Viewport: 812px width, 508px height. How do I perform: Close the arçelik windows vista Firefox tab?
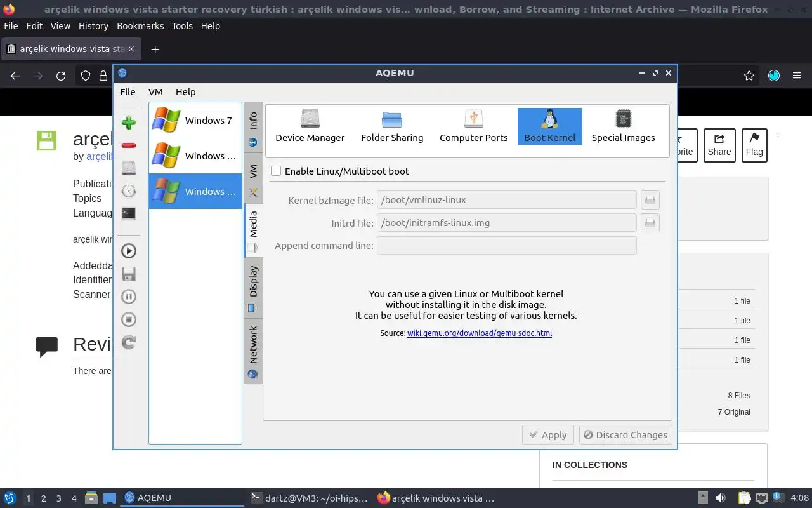pos(131,49)
